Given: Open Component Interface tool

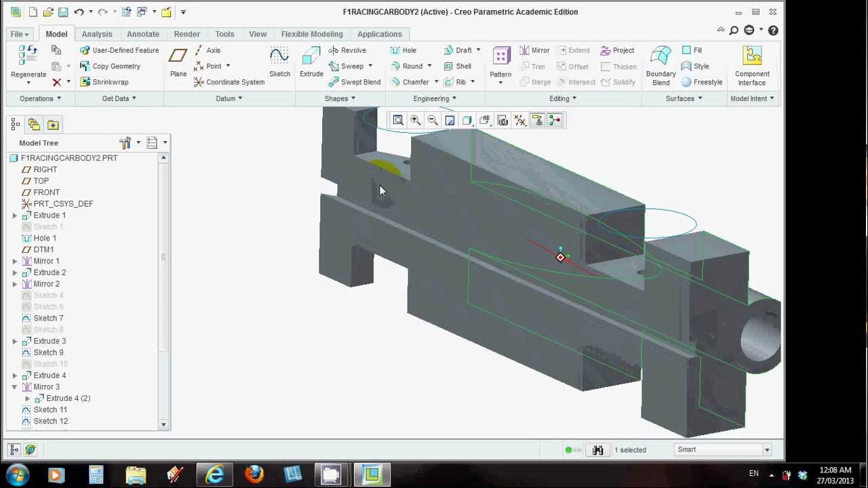Looking at the screenshot, I should coord(751,66).
